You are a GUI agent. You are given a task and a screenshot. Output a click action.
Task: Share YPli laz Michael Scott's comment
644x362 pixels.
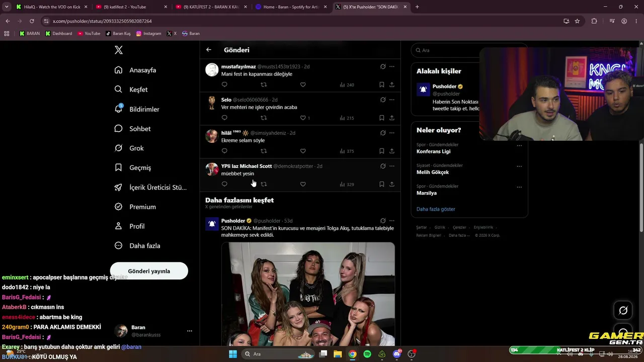tap(392, 184)
